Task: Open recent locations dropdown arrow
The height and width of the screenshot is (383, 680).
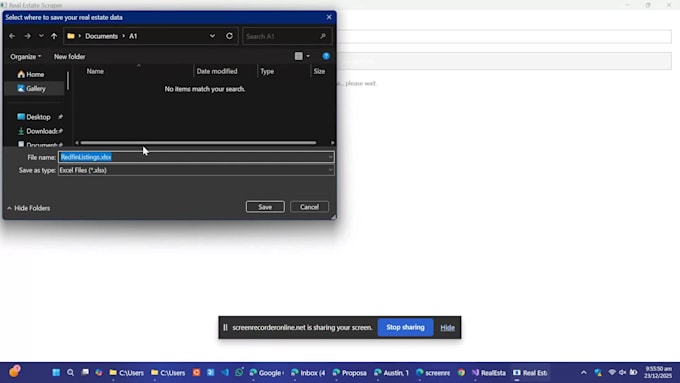Action: coord(41,36)
